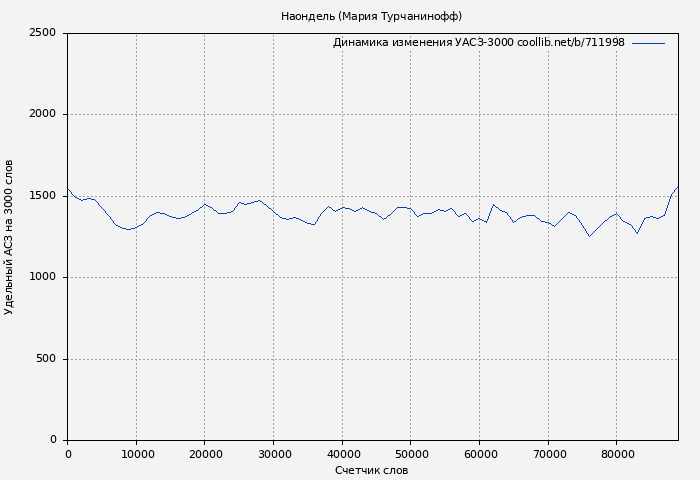Click the x-axis label "Счетчик слов"

[371, 470]
